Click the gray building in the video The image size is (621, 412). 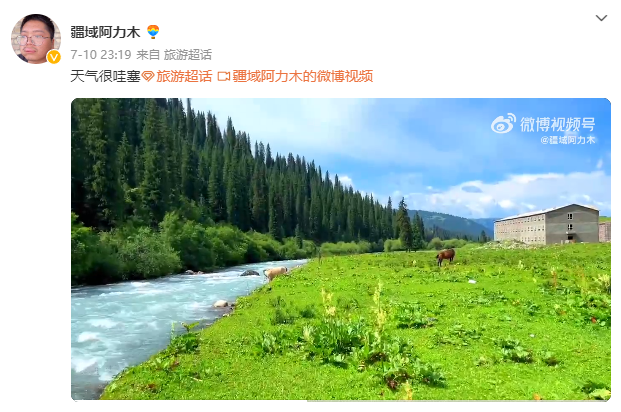tap(547, 224)
